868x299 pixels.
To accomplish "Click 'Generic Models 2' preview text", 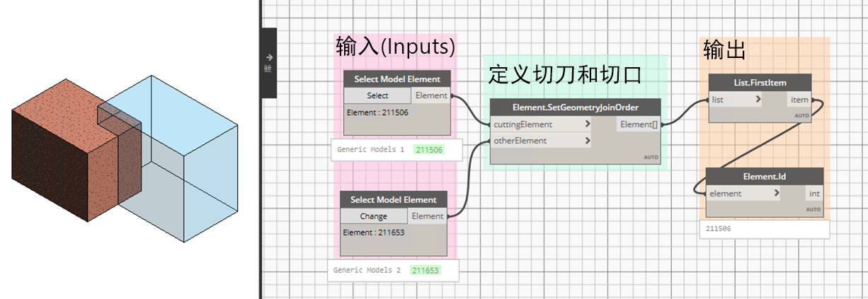I will click(x=367, y=270).
